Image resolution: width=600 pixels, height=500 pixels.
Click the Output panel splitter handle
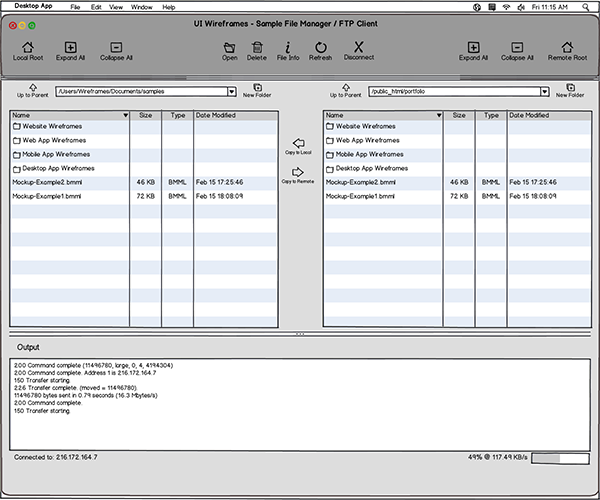coord(300,334)
